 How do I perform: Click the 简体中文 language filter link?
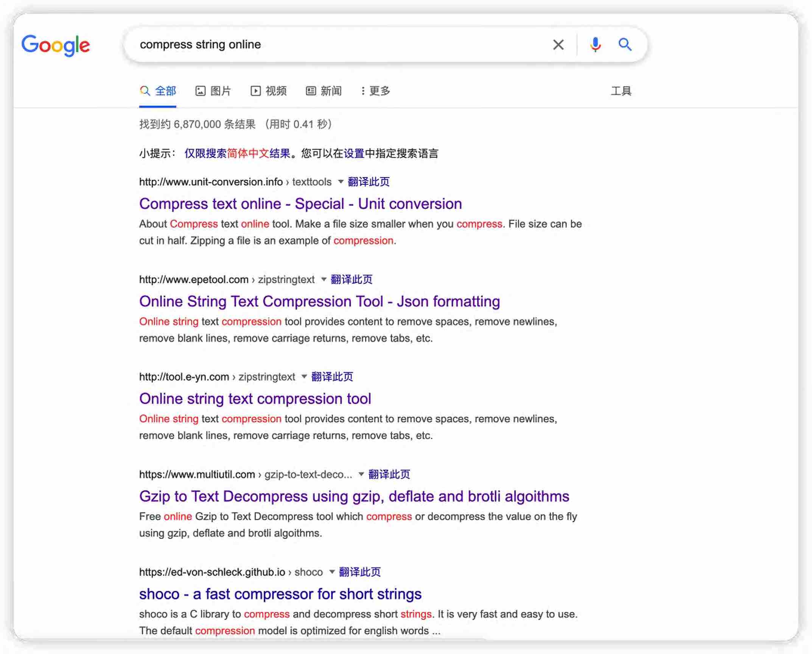[248, 153]
